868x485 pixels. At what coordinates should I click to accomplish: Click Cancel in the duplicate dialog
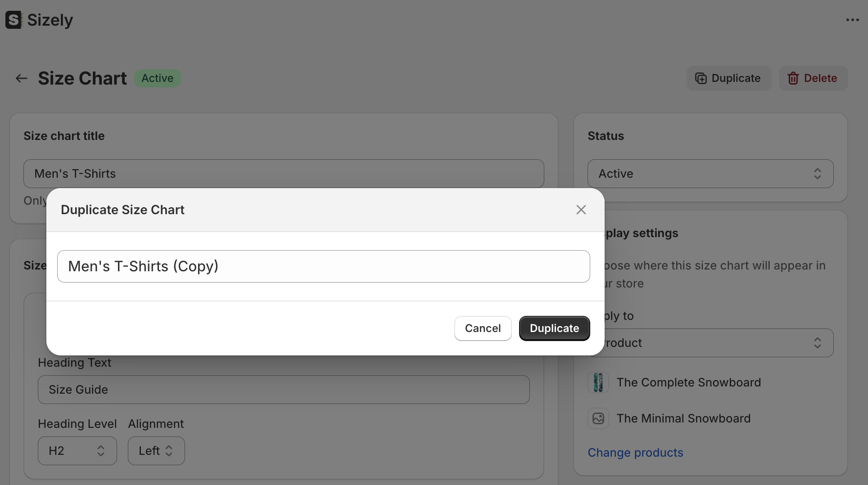(x=483, y=328)
